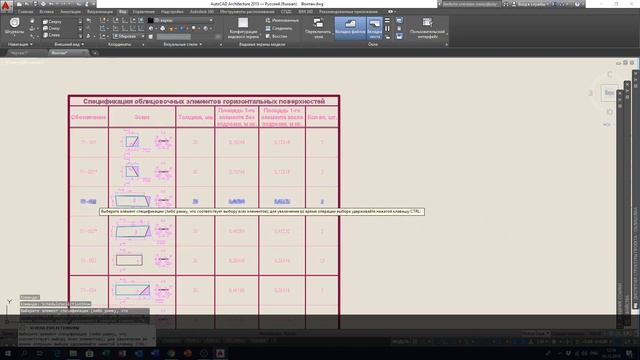
Task: Select the Left view (Слева)
Action: 51,35
